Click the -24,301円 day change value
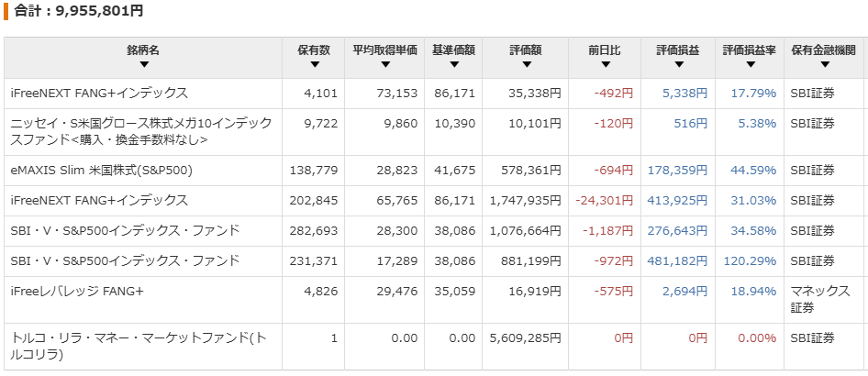868x376 pixels. click(604, 200)
